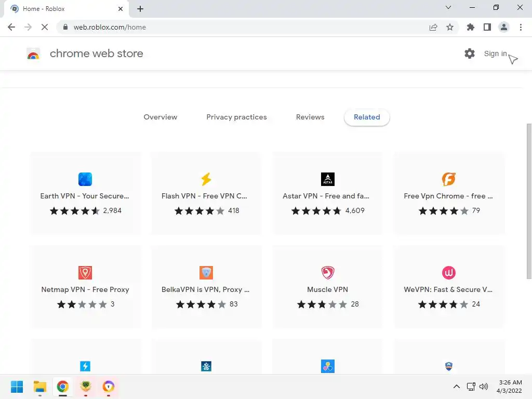This screenshot has width=532, height=399.
Task: Open the Extensions puzzle icon
Action: (470, 27)
